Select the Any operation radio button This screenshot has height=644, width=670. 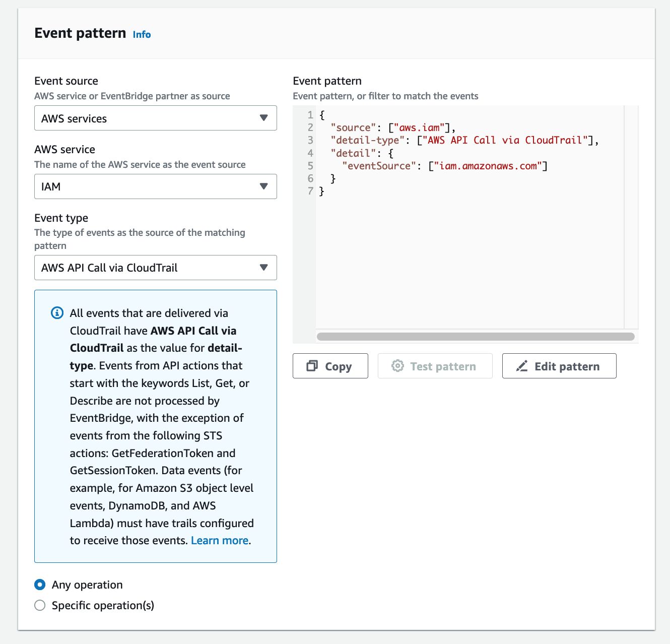click(x=40, y=585)
